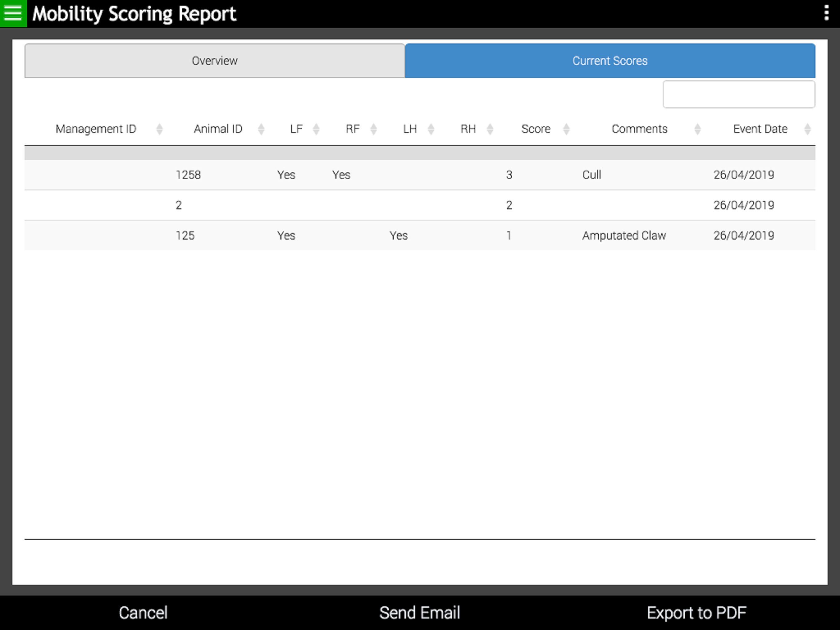The height and width of the screenshot is (630, 840).
Task: Open the three-dot overflow menu
Action: tap(826, 13)
